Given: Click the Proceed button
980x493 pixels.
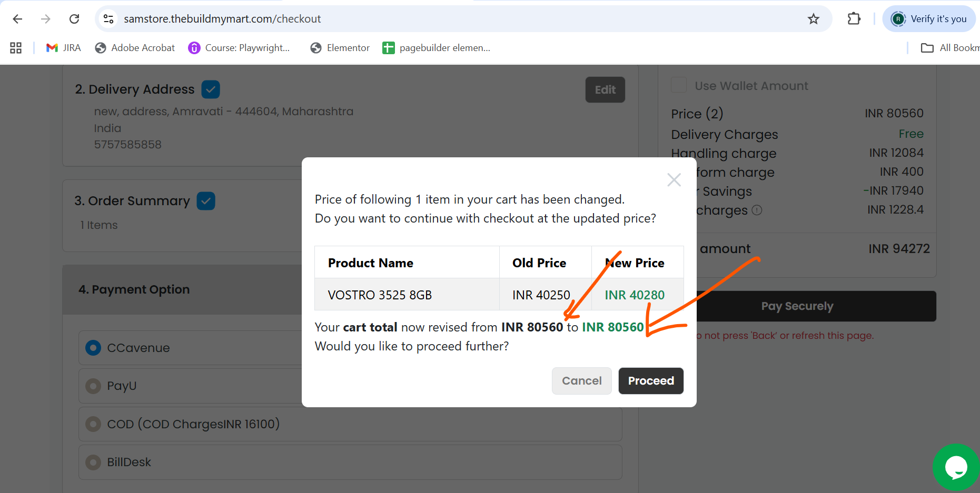Looking at the screenshot, I should coord(651,381).
